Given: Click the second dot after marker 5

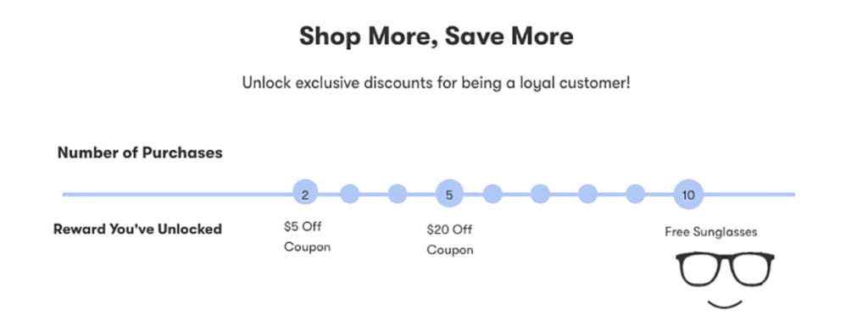Looking at the screenshot, I should pos(540,194).
